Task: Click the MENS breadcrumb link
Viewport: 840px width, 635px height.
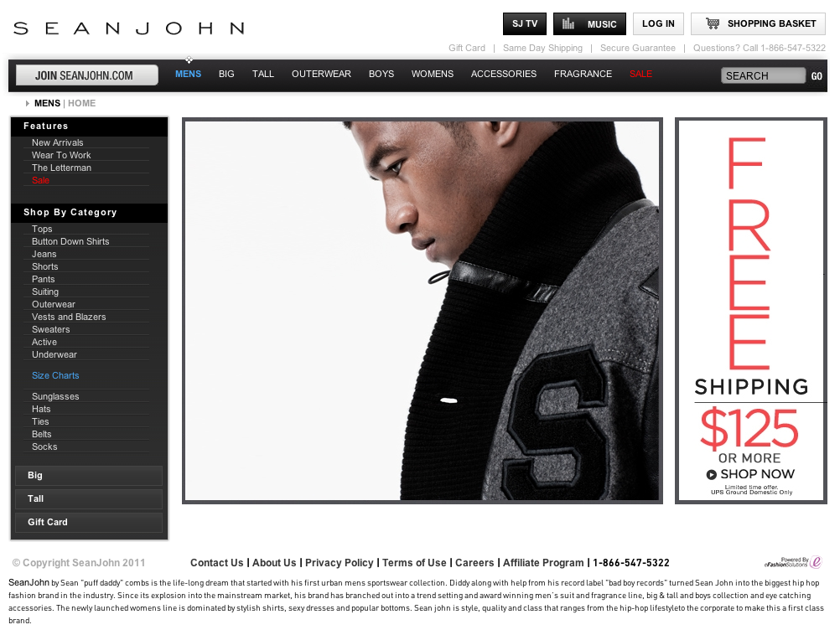Action: click(x=47, y=103)
